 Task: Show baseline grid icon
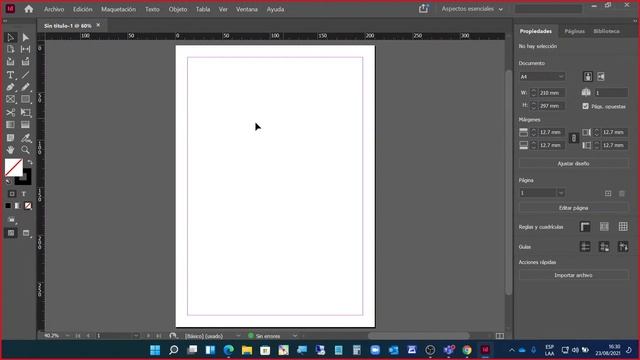(x=604, y=227)
